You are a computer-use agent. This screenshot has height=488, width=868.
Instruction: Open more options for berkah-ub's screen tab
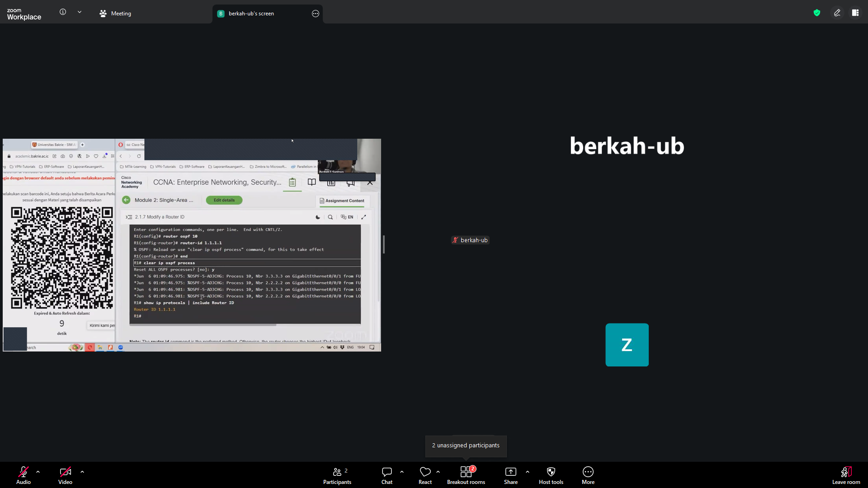tap(316, 14)
